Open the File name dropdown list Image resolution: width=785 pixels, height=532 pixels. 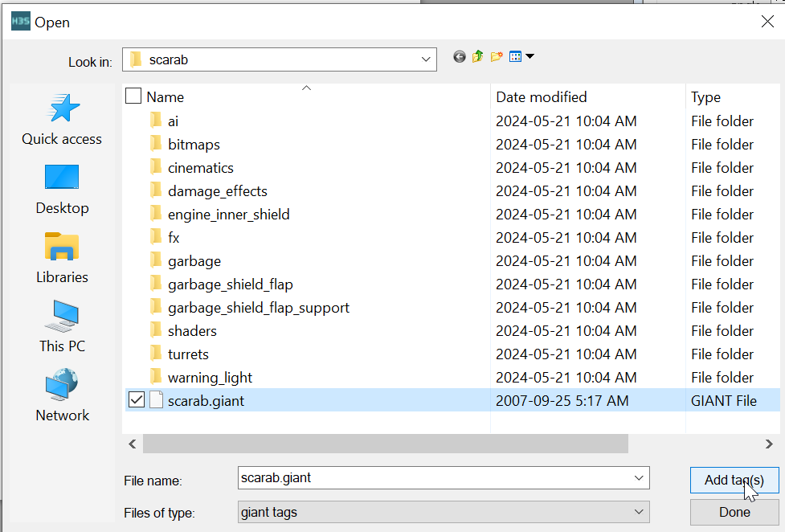[x=639, y=478]
